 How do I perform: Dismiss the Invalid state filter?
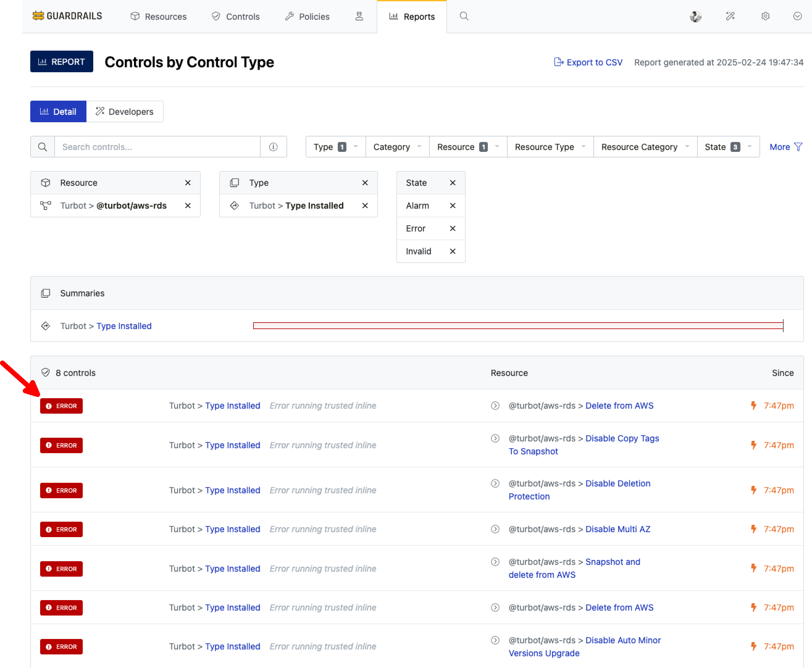[x=453, y=251]
